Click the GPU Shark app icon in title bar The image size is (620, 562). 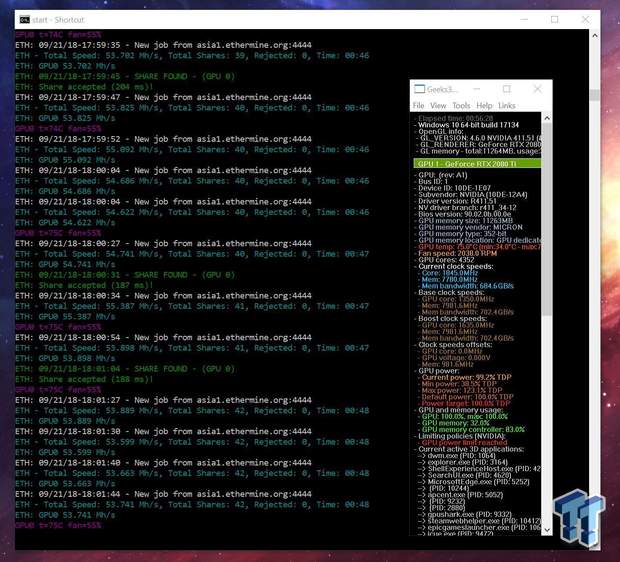click(419, 89)
